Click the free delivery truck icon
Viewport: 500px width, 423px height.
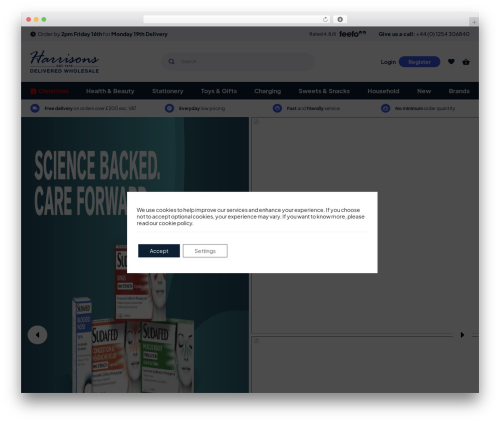click(35, 108)
